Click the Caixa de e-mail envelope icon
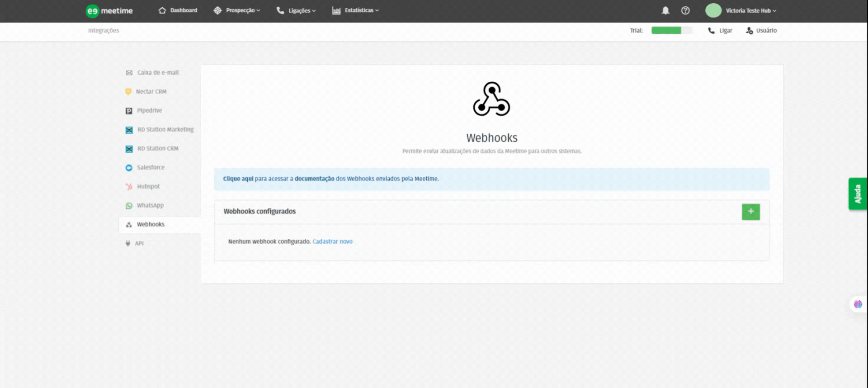Image resolution: width=868 pixels, height=388 pixels. coord(129,73)
